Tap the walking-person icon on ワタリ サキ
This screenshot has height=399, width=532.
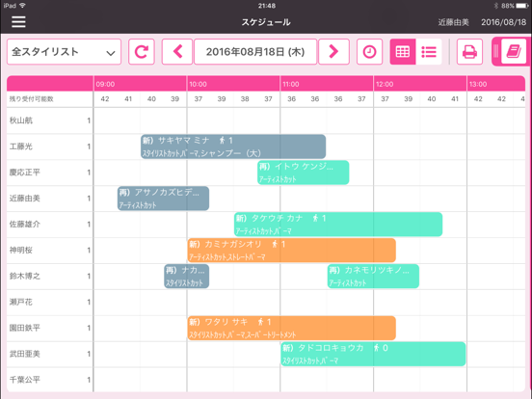[x=260, y=322]
